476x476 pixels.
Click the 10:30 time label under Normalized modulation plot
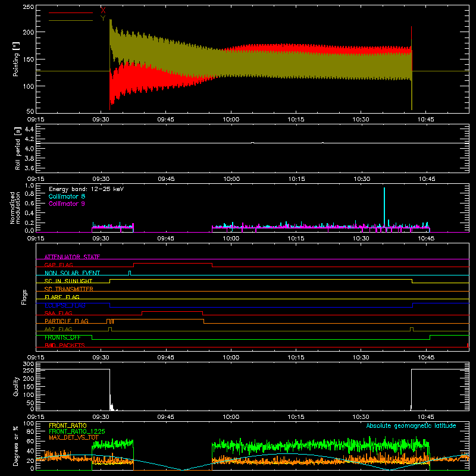361,239
